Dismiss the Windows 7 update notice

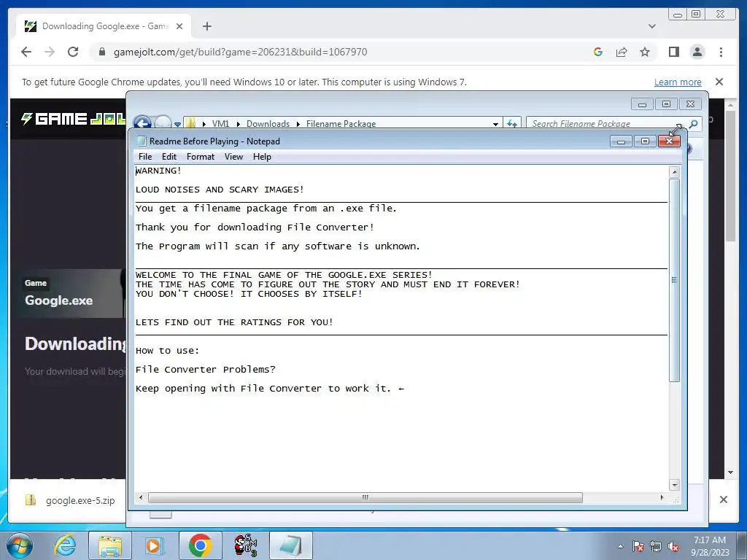point(719,82)
